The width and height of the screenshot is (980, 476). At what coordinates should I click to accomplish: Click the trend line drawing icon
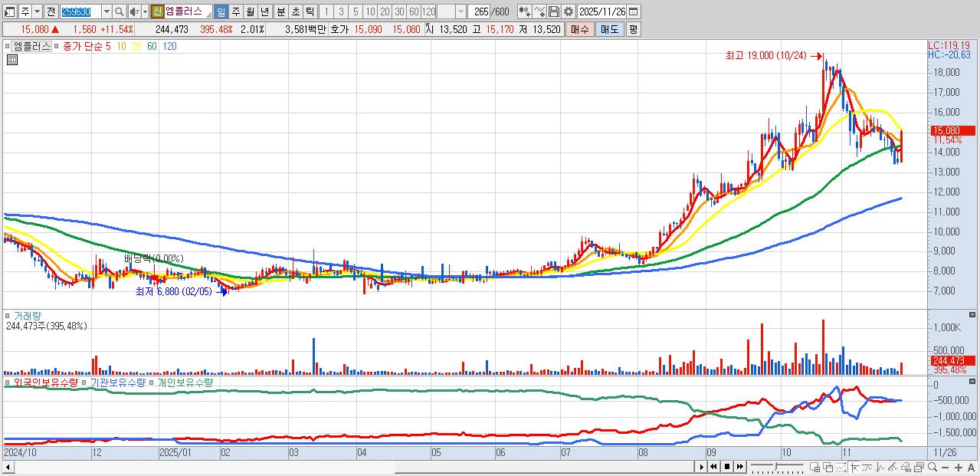click(x=867, y=467)
